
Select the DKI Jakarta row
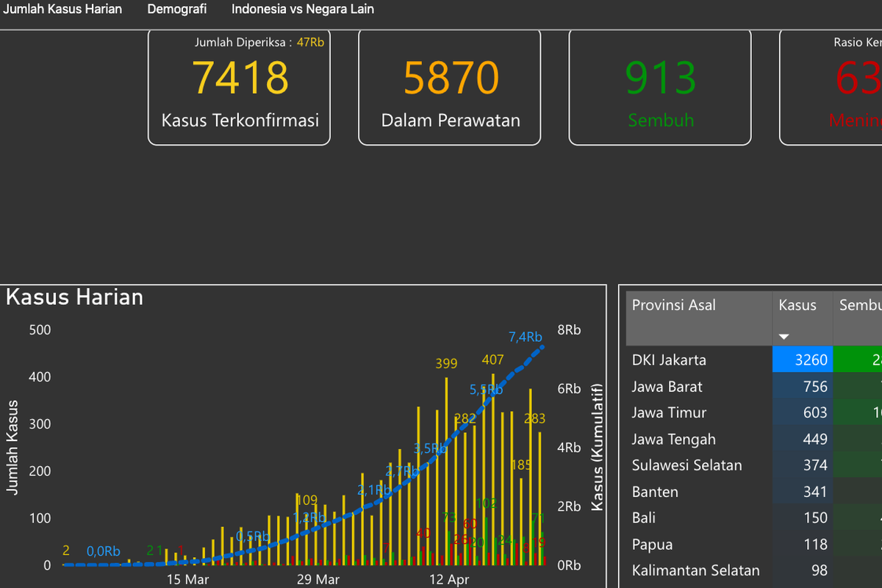(754, 360)
